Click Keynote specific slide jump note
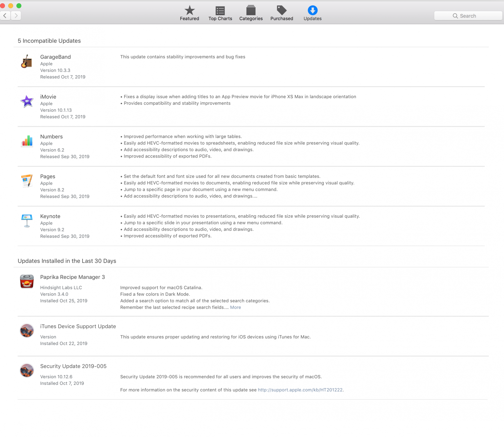Viewport: 504px width, 437px height. click(x=201, y=223)
